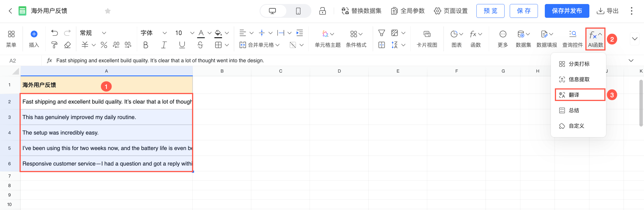Click the font color A swatch
644x210 pixels.
click(x=201, y=33)
